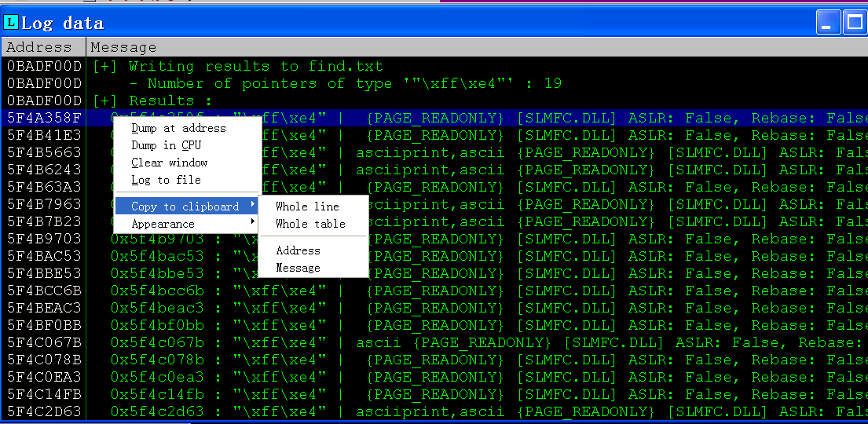
Task: Select address row 5F4C14FB
Action: click(x=44, y=394)
